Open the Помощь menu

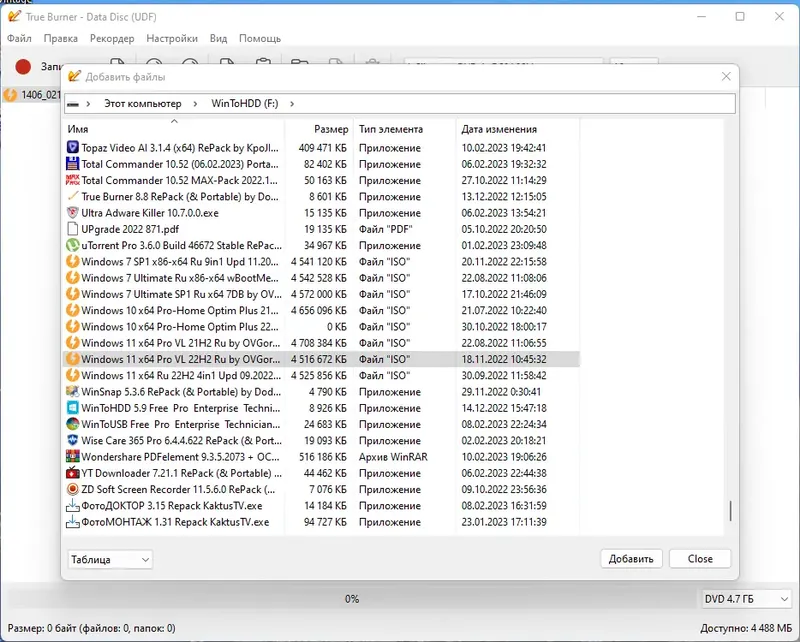pos(260,38)
